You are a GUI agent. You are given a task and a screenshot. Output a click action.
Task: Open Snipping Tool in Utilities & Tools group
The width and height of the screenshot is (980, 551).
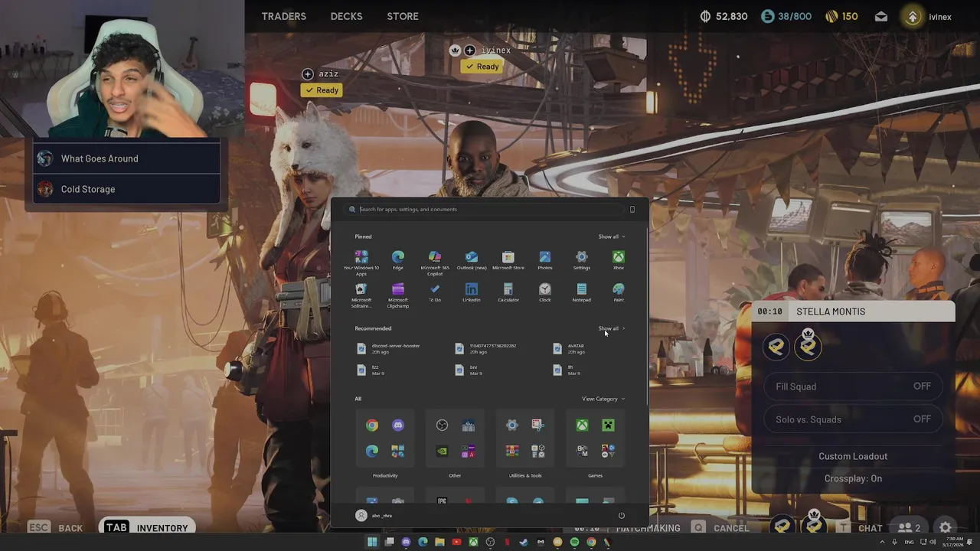point(538,425)
